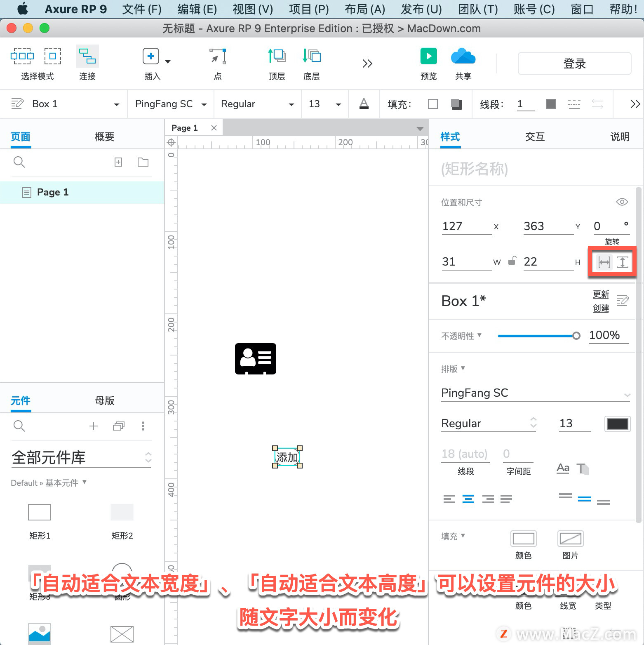This screenshot has width=644, height=645.
Task: Select the contained selection mode icon
Action: tap(53, 56)
